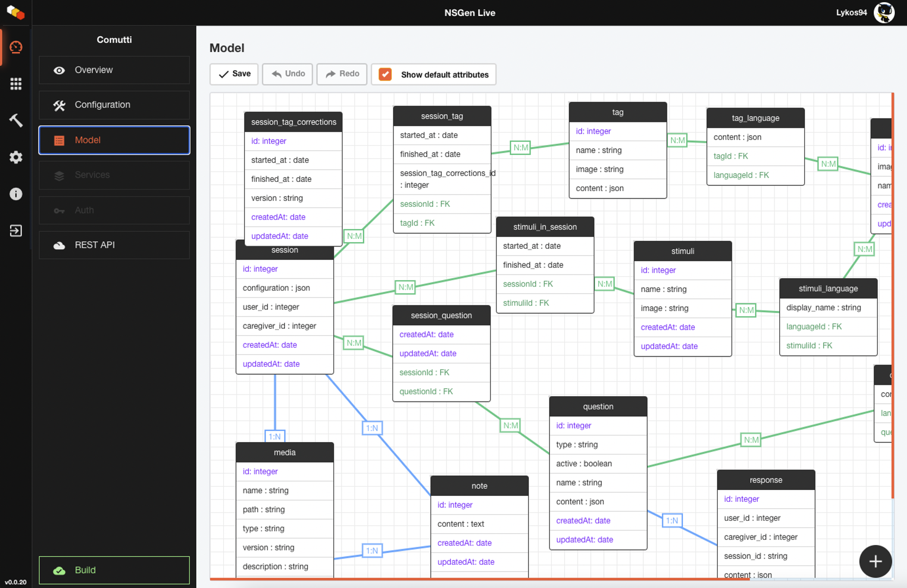Click the round plus add button
Screen dimensions: 907x588
875,561
